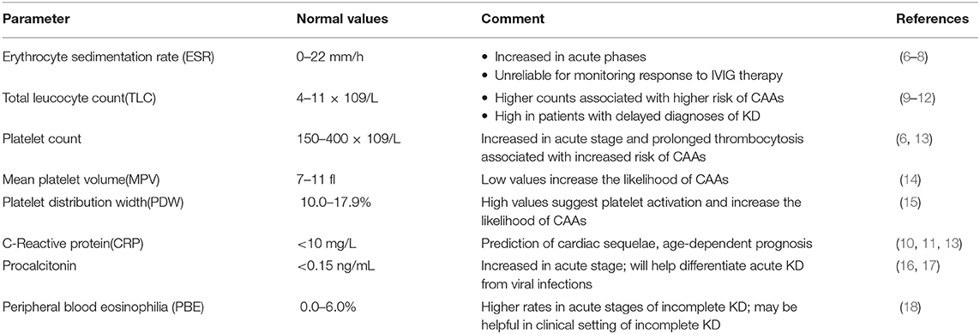
Task: Click the Normal values column header
Action: click(342, 19)
